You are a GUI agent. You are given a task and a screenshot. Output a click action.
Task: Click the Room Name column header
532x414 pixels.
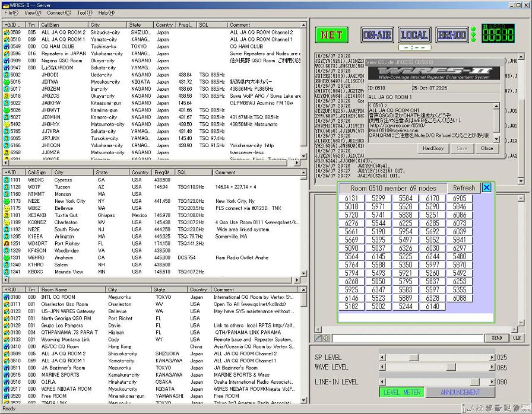click(x=72, y=289)
